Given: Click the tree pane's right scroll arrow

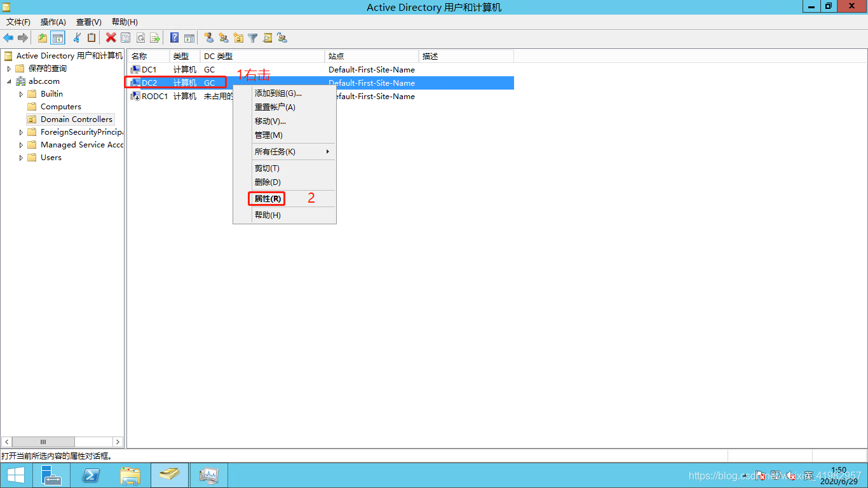Looking at the screenshot, I should tap(118, 442).
